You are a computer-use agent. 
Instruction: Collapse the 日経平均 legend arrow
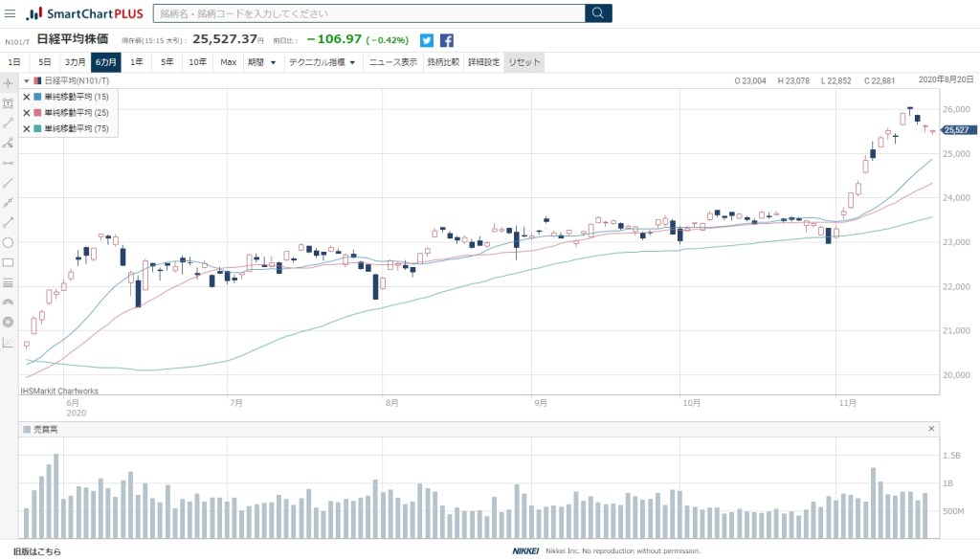click(x=27, y=81)
